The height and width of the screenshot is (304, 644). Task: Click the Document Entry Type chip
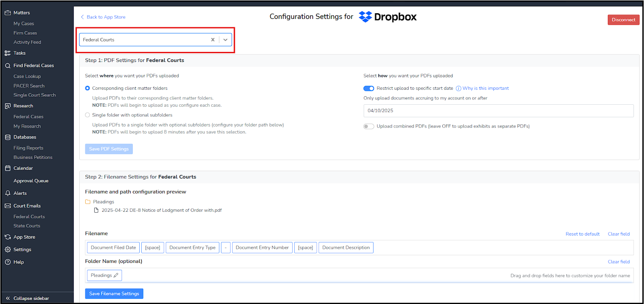tap(192, 248)
